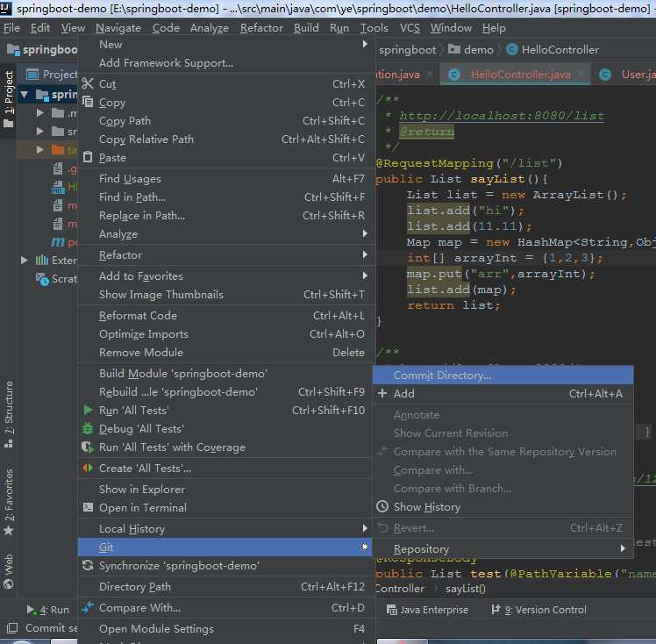Click the demo folder icon in breadcrumb
Screen dimensions: 656x644
454,49
